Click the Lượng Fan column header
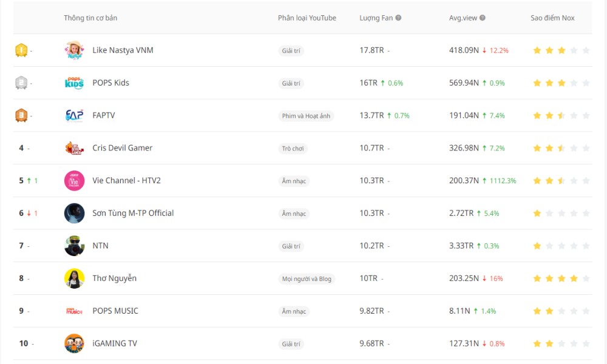This screenshot has width=607, height=364. 376,18
